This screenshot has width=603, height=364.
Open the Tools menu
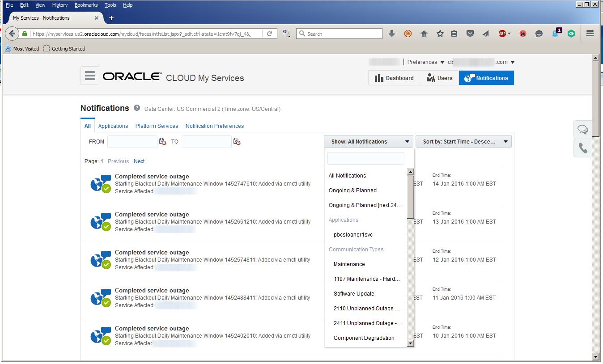pos(110,5)
